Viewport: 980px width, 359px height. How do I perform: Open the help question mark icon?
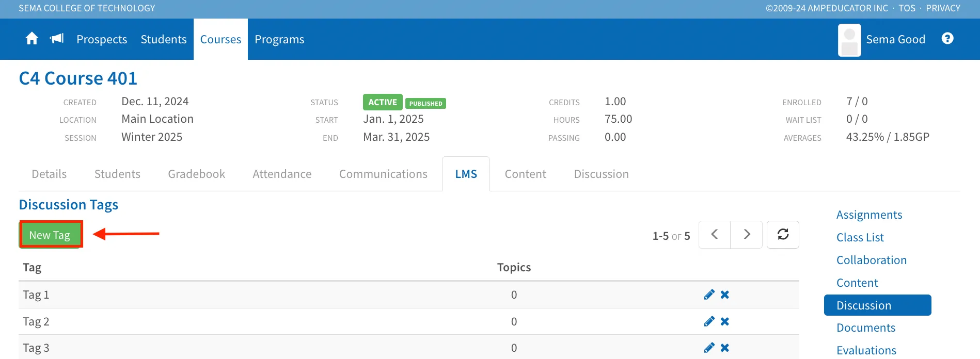(947, 39)
